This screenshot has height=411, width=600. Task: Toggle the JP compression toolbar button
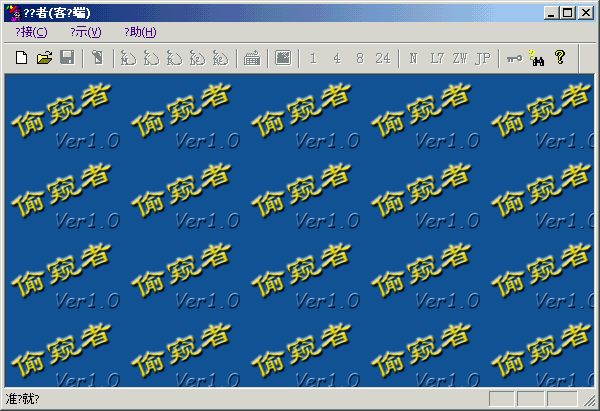pos(483,58)
